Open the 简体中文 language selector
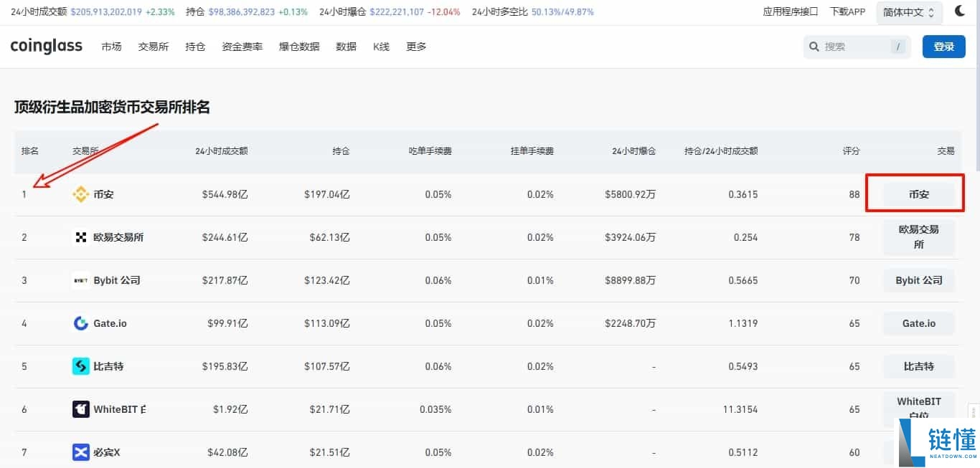 (x=908, y=11)
